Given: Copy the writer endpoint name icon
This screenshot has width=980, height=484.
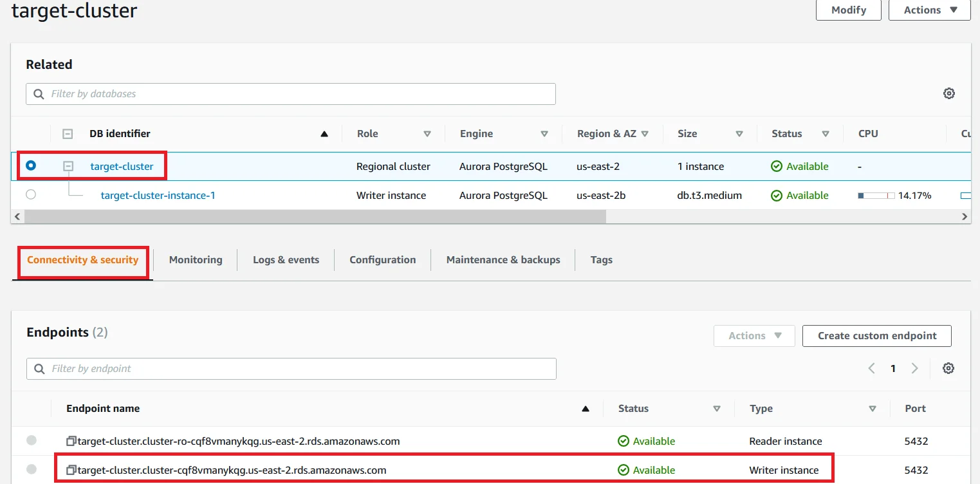Looking at the screenshot, I should click(x=71, y=470).
